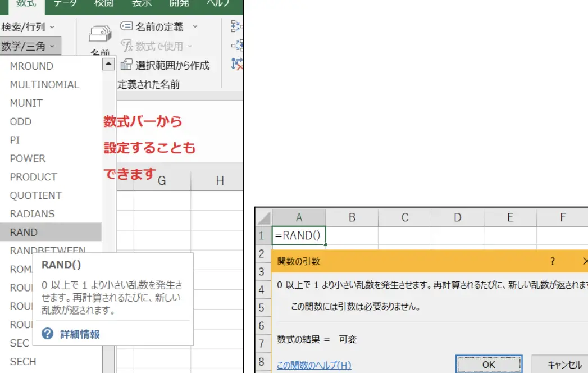Switch to the データ ribbon tab
Image resolution: width=588 pixels, height=373 pixels.
coord(65,4)
